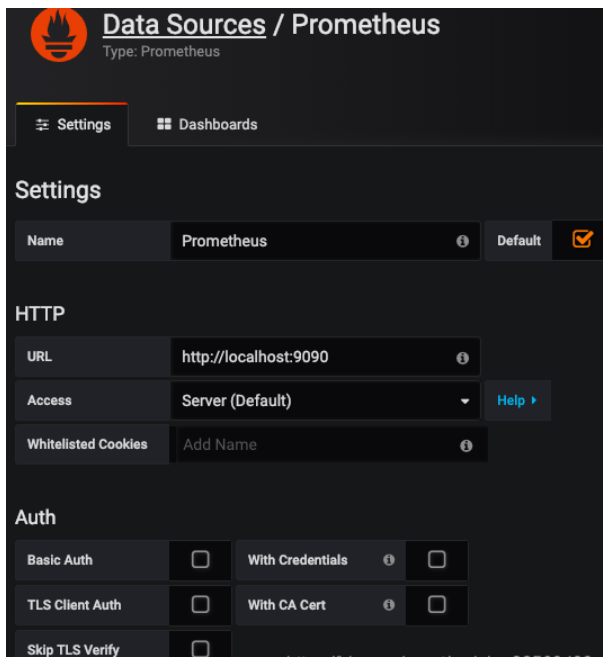Click the 'Name' field label
The image size is (603, 657).
45,241
